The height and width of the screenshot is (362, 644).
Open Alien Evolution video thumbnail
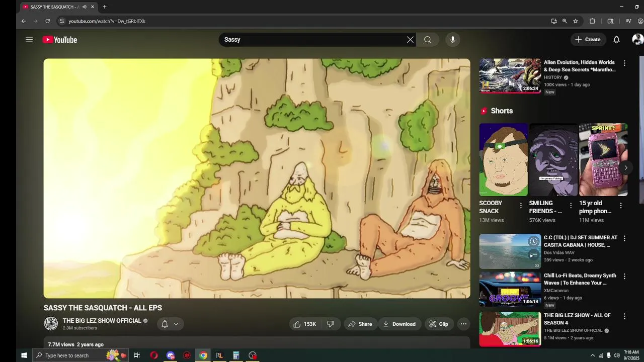coord(510,76)
